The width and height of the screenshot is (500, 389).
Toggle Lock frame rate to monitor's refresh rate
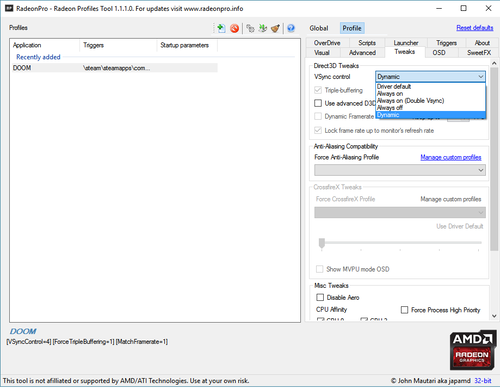click(318, 130)
